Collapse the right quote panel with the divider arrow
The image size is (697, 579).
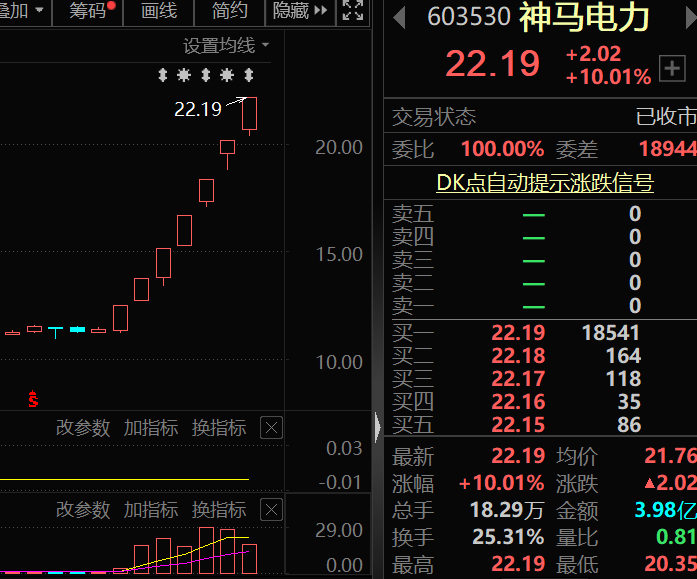click(377, 428)
